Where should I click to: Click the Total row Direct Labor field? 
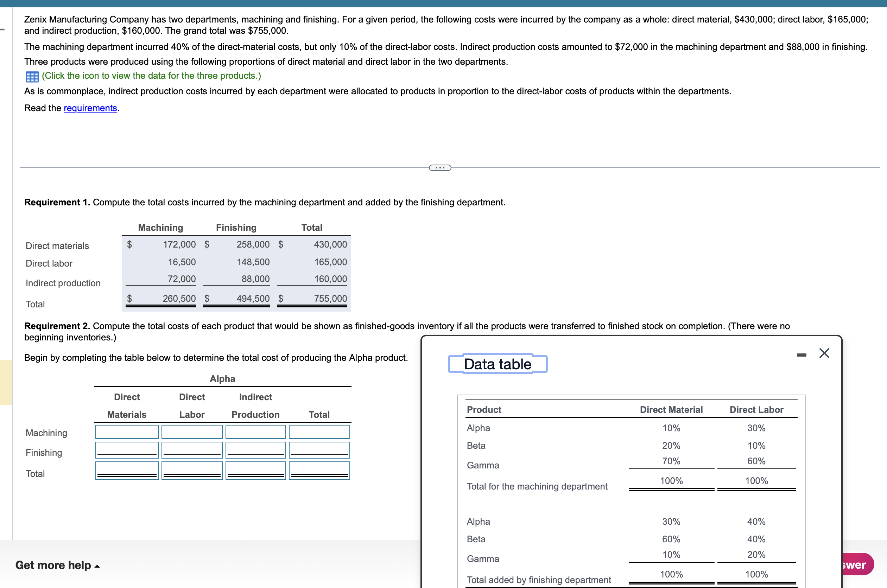point(192,470)
